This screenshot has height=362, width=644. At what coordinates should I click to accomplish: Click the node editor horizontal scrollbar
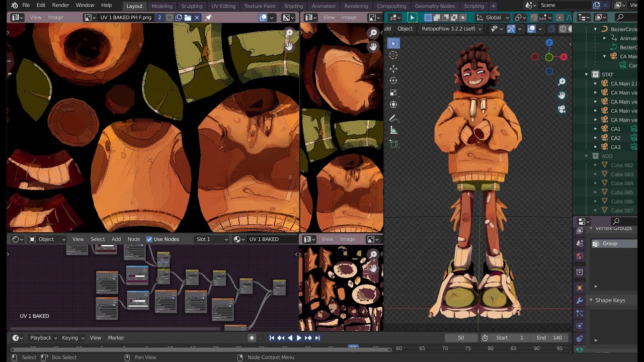[116, 329]
